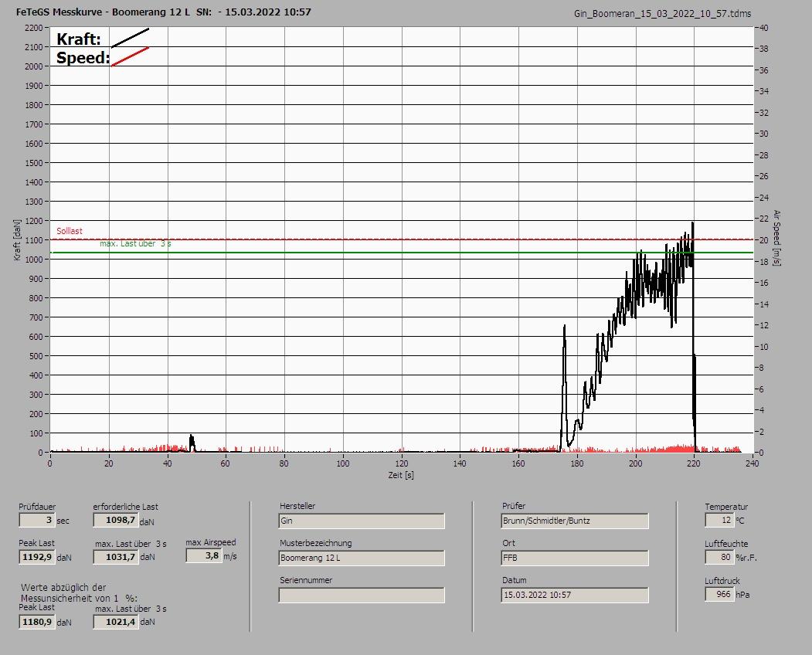This screenshot has height=655, width=812.
Task: Click the Temperatur field showing 12
Action: pos(719,520)
